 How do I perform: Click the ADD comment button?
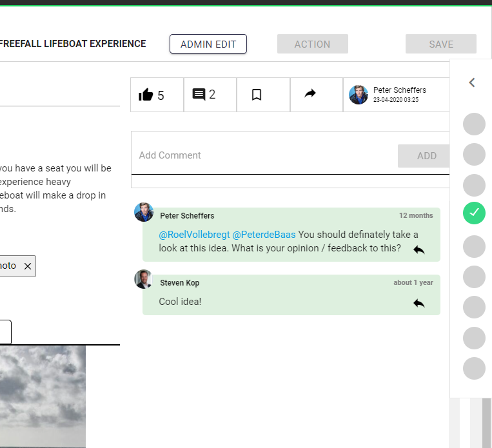point(426,156)
